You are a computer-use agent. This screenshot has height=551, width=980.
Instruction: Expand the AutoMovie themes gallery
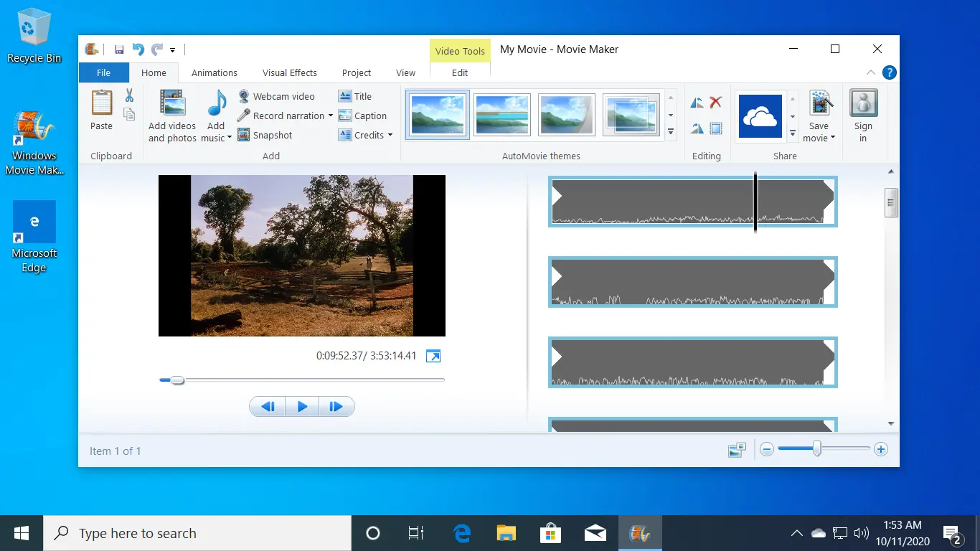(670, 131)
